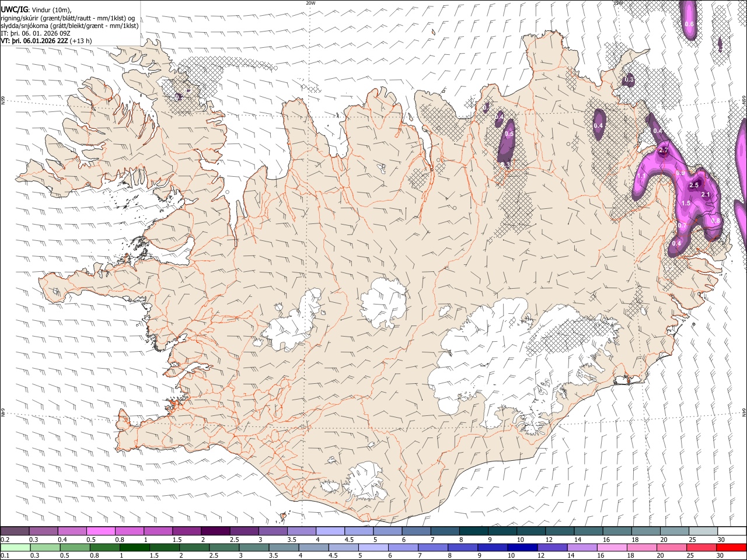The height and width of the screenshot is (560, 747).
Task: Click the 2.7 snowfall value on the map
Action: click(663, 150)
